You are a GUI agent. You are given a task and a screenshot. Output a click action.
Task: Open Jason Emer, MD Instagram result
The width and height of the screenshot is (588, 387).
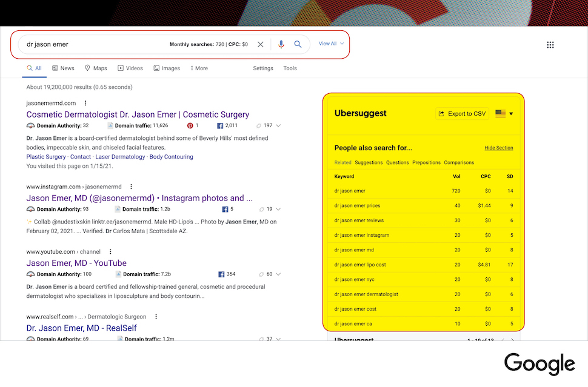139,198
